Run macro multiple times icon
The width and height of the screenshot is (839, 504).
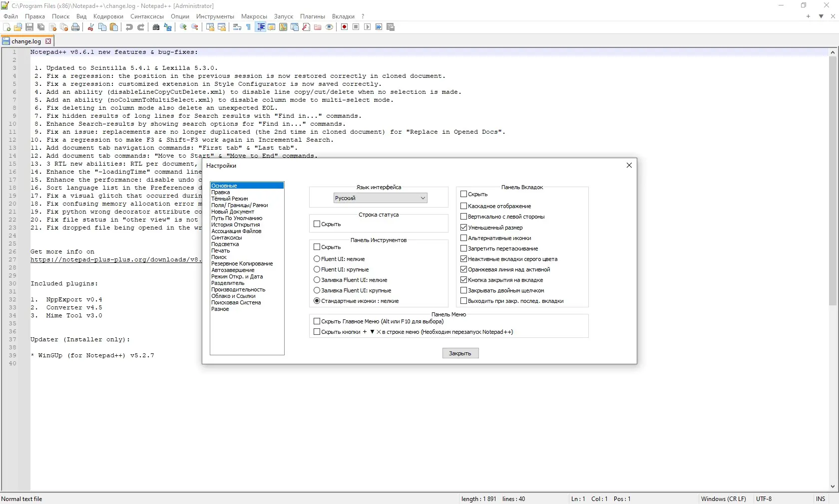point(379,27)
